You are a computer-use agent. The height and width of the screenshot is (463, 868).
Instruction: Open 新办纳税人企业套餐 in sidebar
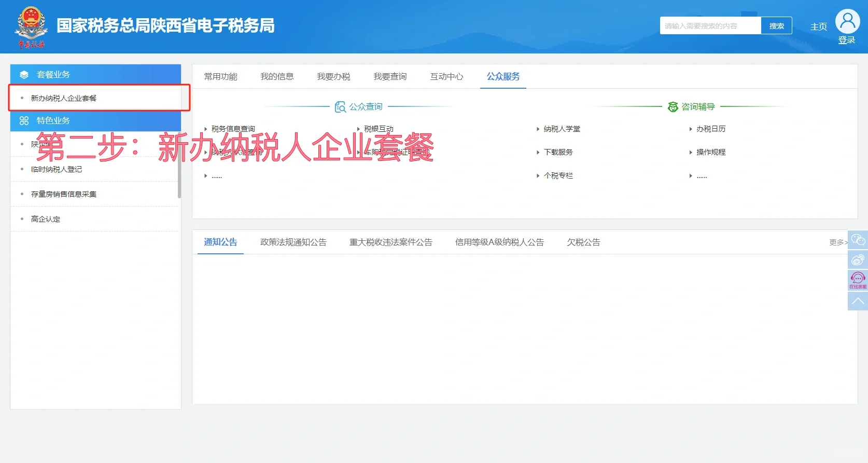point(64,98)
